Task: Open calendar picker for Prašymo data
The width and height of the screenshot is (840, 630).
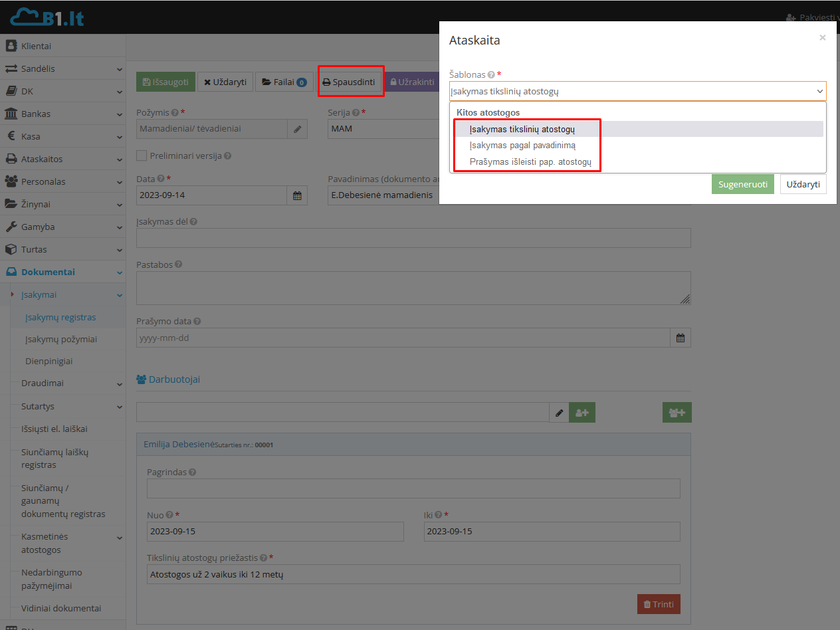Action: [x=680, y=338]
